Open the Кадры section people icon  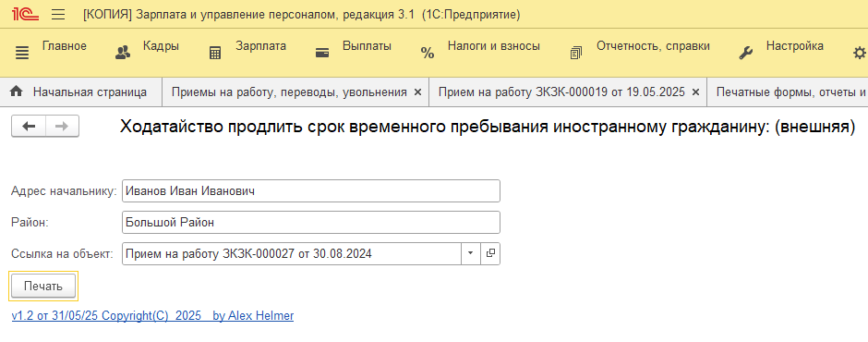[x=122, y=54]
